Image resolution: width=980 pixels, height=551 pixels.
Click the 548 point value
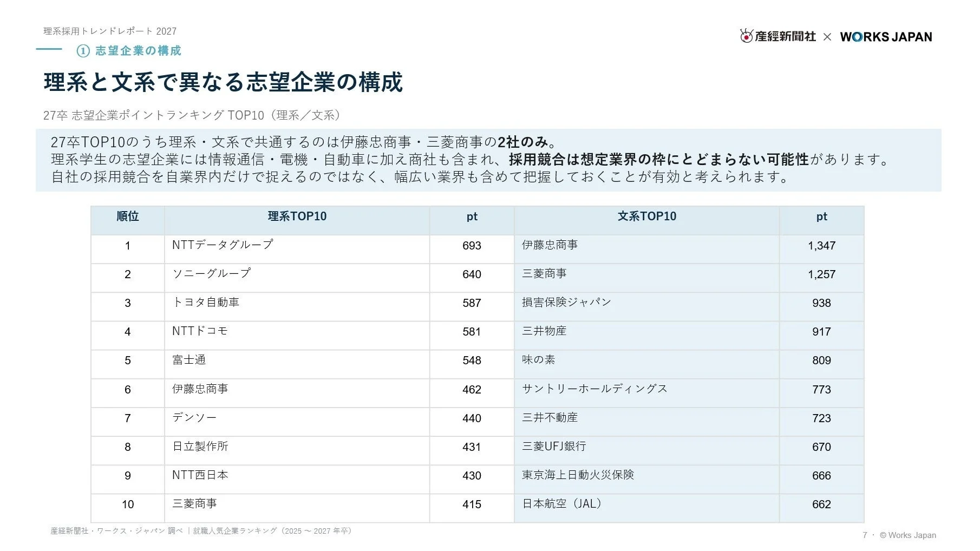[472, 360]
